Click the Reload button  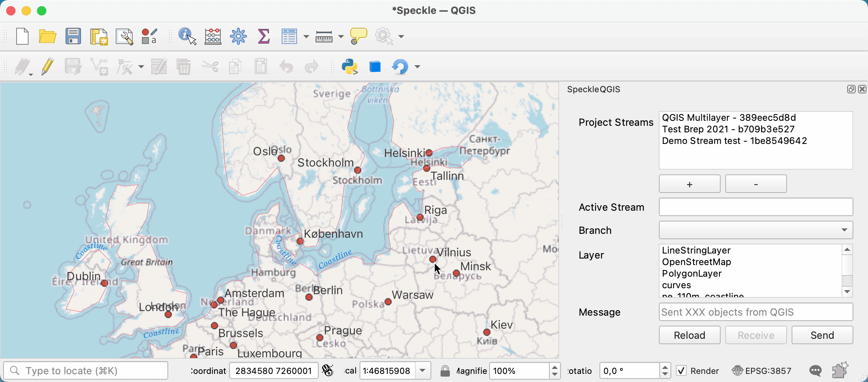pos(689,335)
